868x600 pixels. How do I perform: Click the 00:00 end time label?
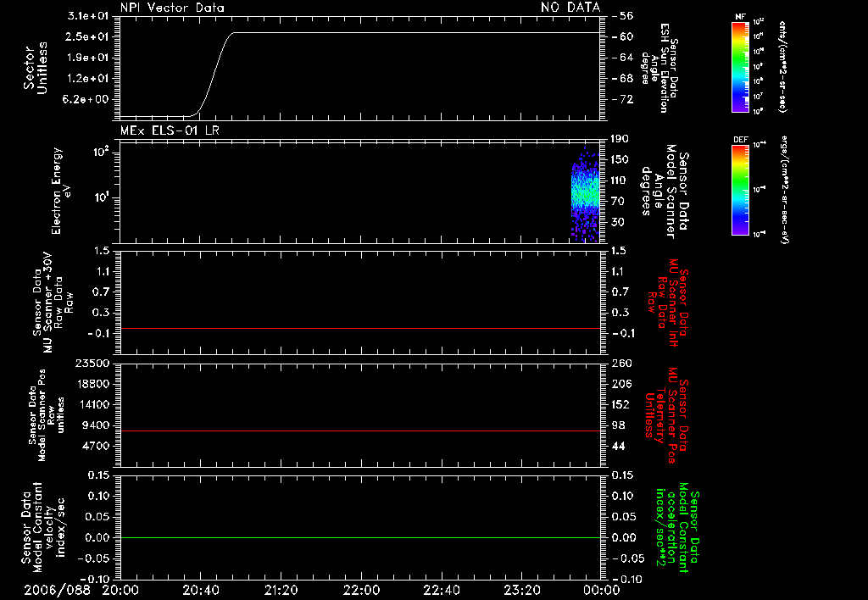[602, 590]
